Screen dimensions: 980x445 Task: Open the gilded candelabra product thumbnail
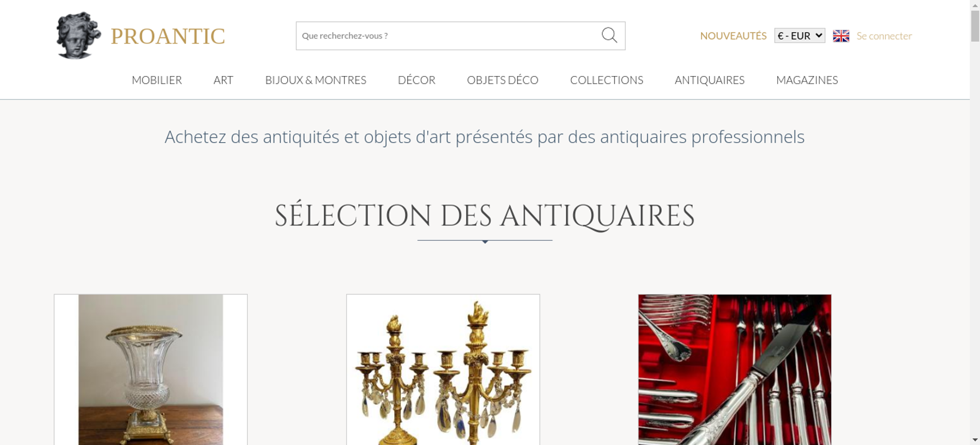pos(443,370)
